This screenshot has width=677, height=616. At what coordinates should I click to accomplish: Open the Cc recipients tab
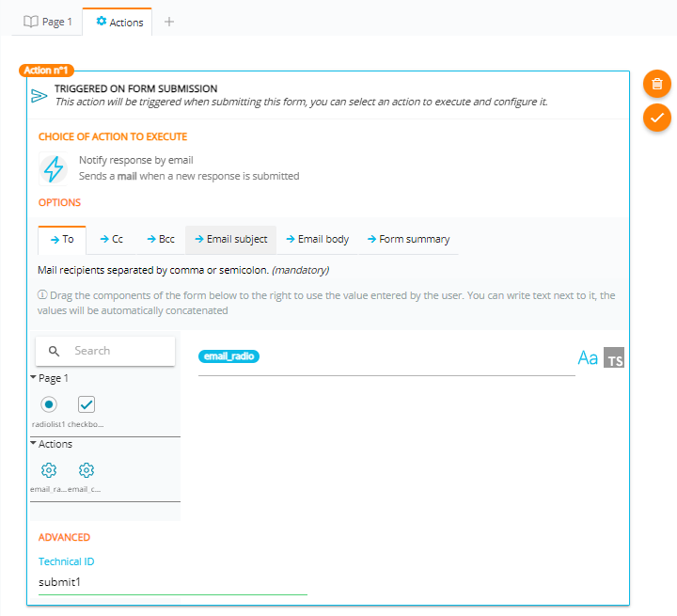click(111, 239)
